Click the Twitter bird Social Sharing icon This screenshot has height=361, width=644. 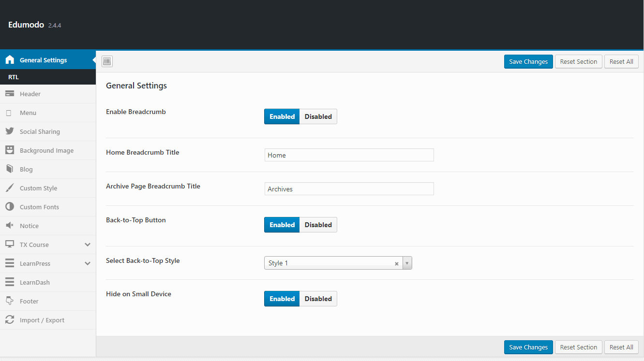[10, 131]
